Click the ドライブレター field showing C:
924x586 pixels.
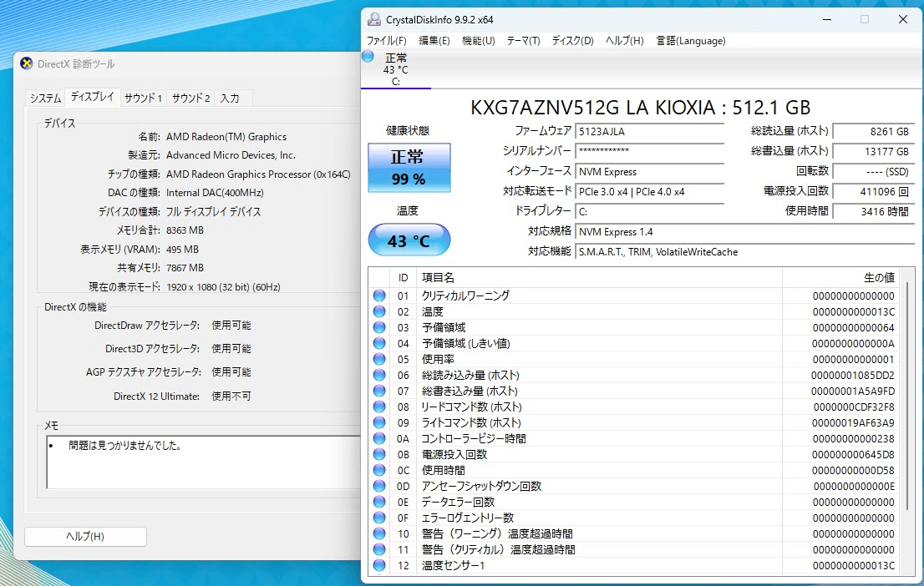pos(649,211)
